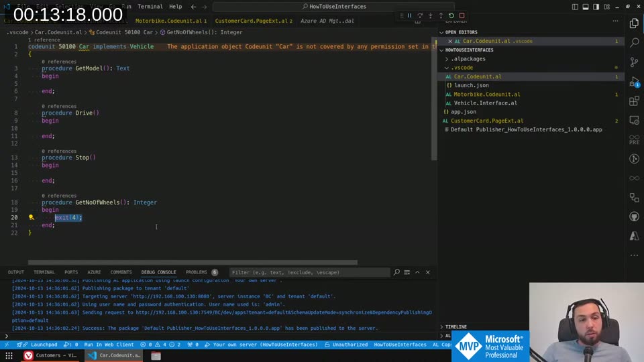Expand the Timeline section
Screen dimensions: 644x362
[456, 326]
